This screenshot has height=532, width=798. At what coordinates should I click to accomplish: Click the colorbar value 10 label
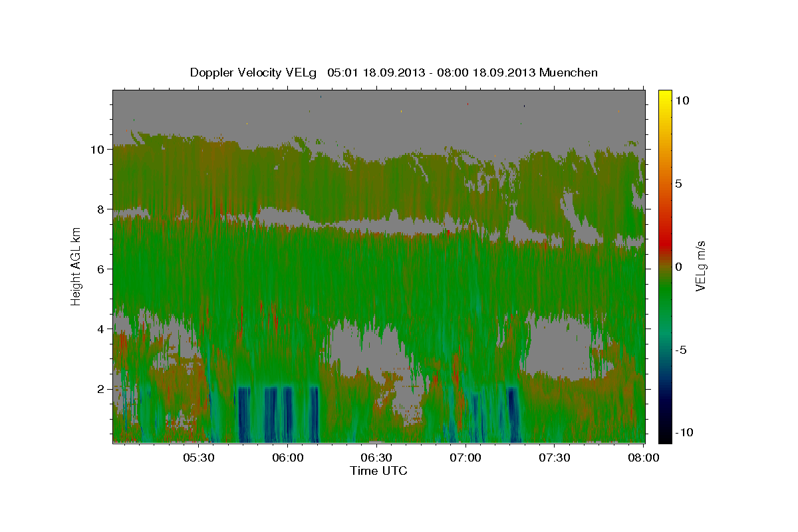click(682, 100)
